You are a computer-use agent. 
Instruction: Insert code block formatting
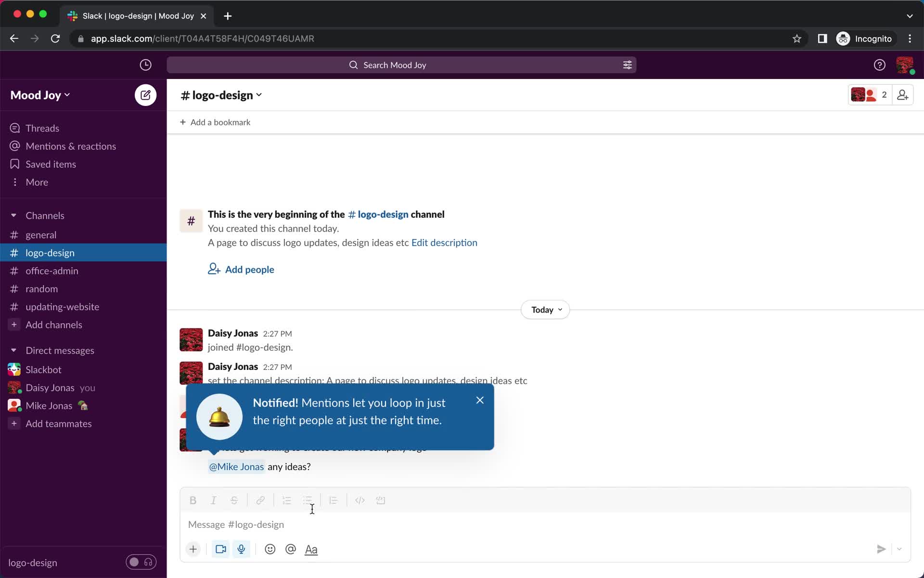pos(381,500)
